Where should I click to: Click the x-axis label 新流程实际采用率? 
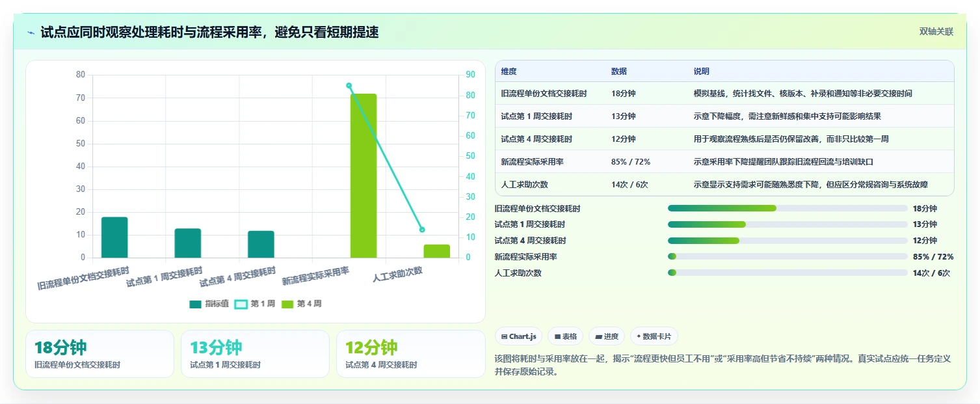(x=316, y=276)
